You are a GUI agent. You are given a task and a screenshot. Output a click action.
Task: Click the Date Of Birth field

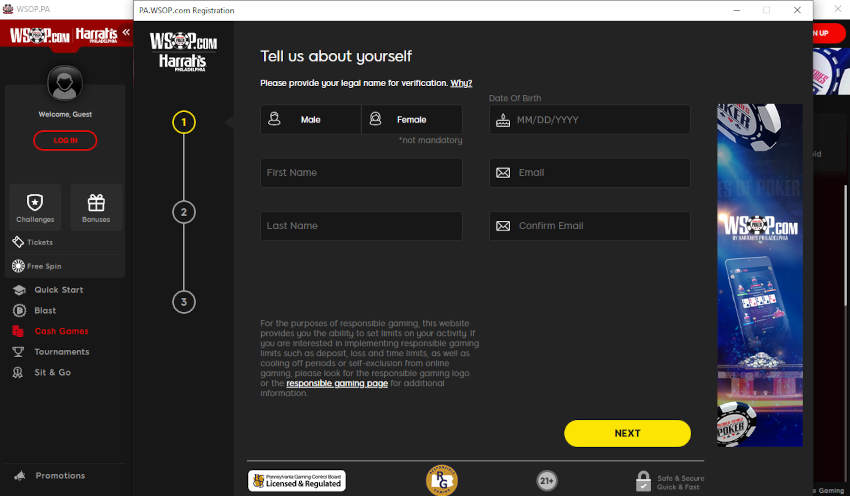tap(590, 119)
